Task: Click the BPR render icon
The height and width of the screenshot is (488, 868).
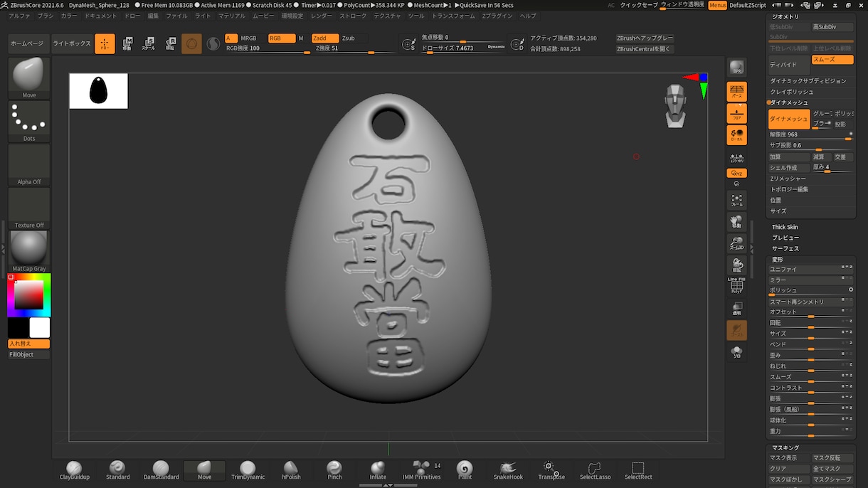Action: (736, 68)
